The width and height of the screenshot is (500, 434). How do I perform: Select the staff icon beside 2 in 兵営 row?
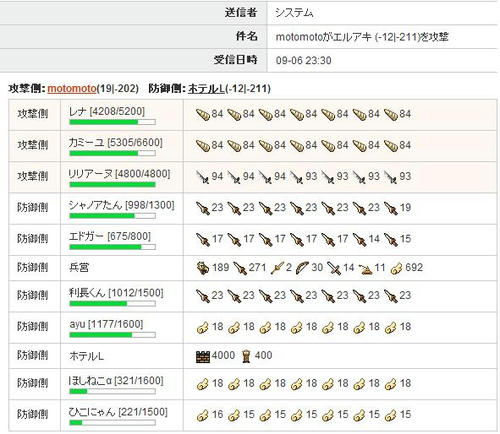pos(277,268)
